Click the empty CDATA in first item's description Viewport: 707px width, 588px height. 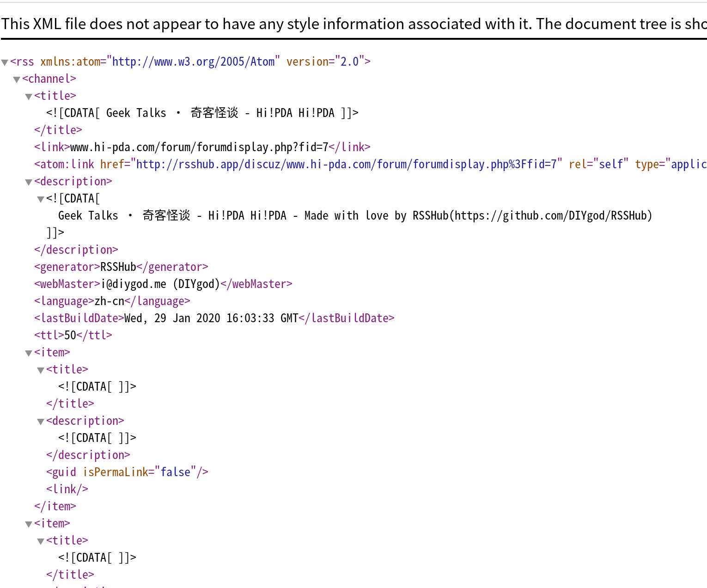click(97, 438)
